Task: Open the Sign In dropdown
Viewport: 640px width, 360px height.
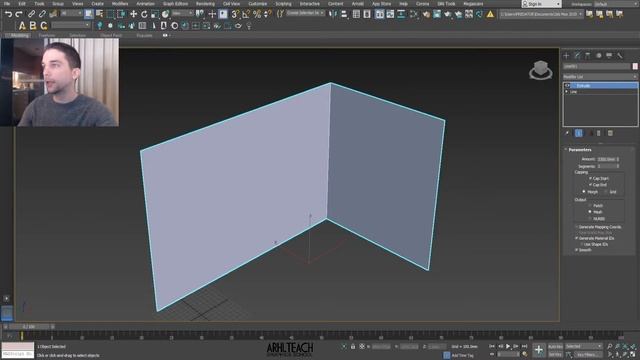Action: pyautogui.click(x=541, y=4)
